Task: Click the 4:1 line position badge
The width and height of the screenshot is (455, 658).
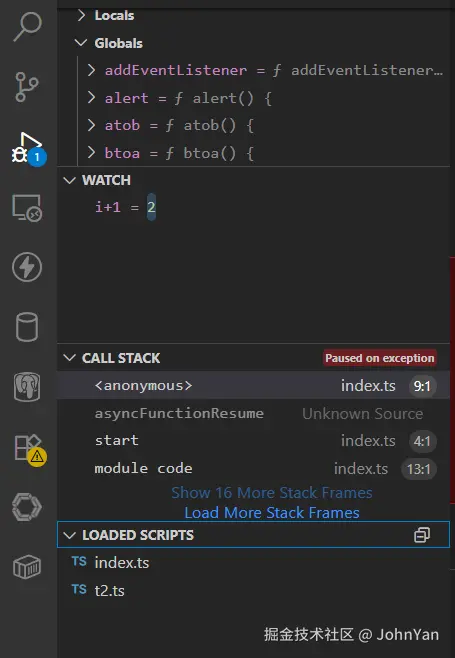Action: click(422, 441)
